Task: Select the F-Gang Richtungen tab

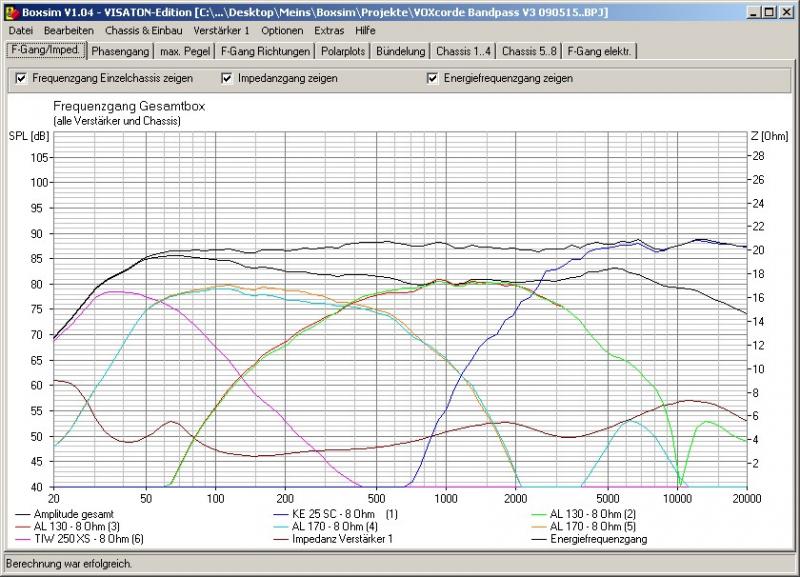Action: pyautogui.click(x=265, y=51)
